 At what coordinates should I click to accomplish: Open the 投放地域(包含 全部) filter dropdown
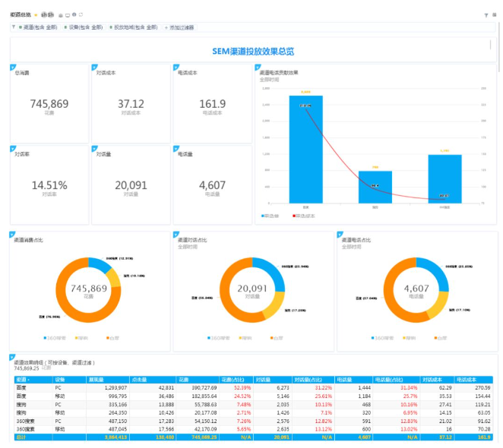click(x=134, y=27)
